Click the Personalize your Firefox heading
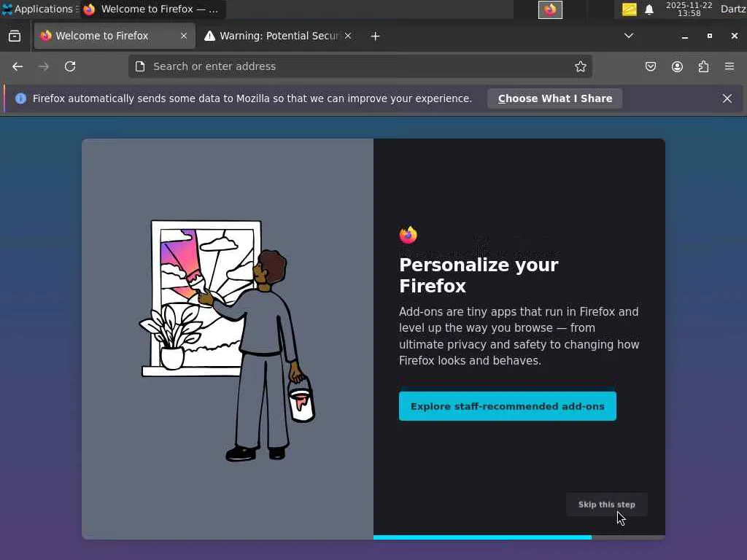 479,275
